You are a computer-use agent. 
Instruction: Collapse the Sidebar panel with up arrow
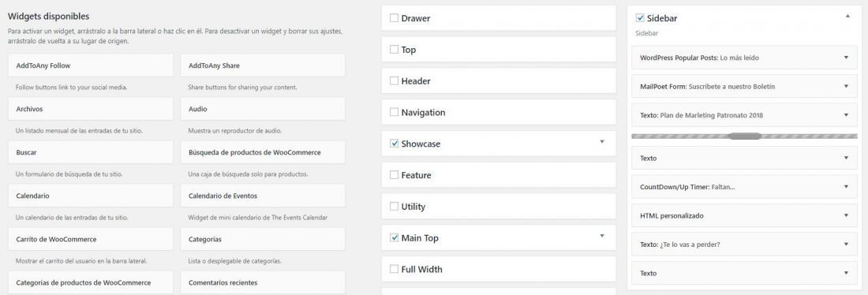[847, 17]
